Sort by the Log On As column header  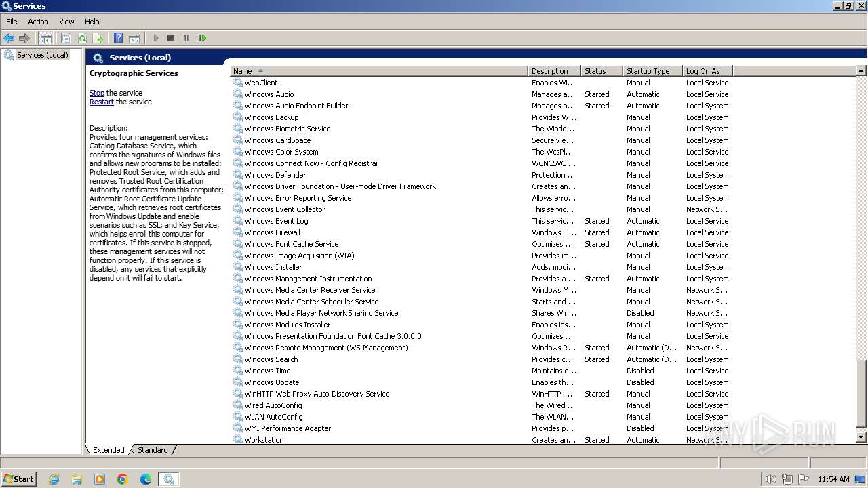click(x=707, y=71)
